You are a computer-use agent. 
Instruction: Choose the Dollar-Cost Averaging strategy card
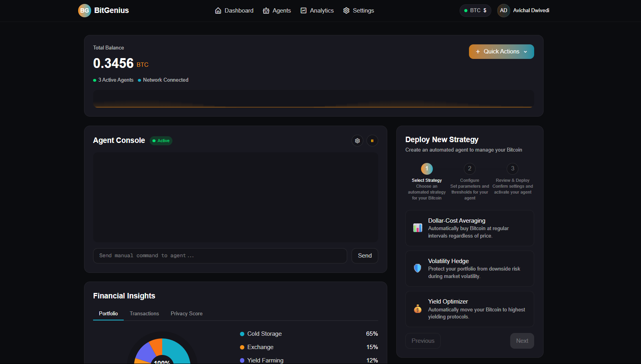click(470, 228)
